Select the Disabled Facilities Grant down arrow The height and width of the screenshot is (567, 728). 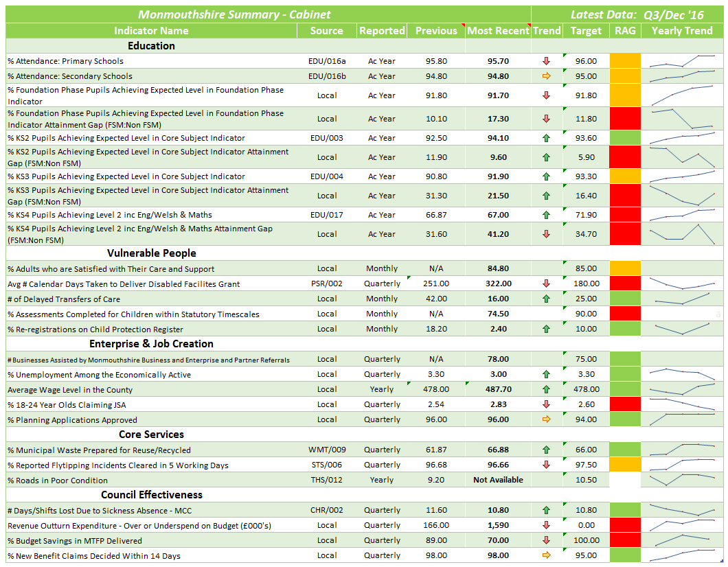(547, 283)
